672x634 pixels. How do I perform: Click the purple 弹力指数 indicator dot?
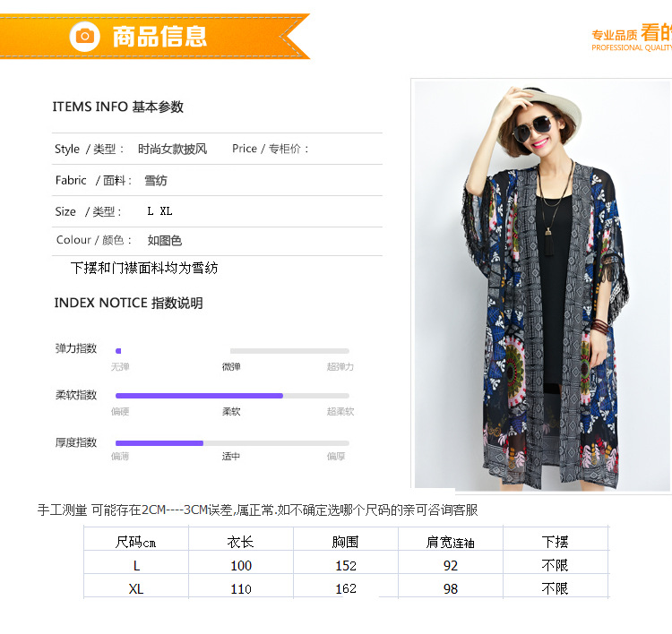pos(118,351)
